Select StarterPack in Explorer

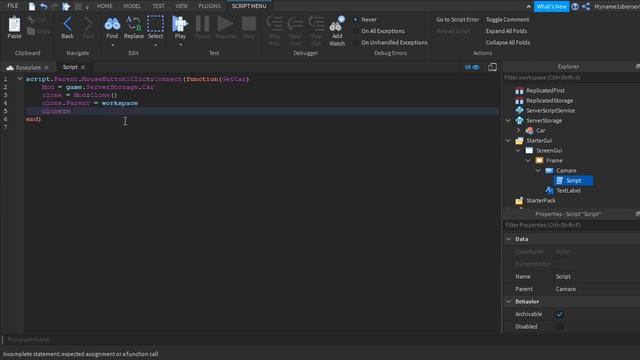pos(540,200)
